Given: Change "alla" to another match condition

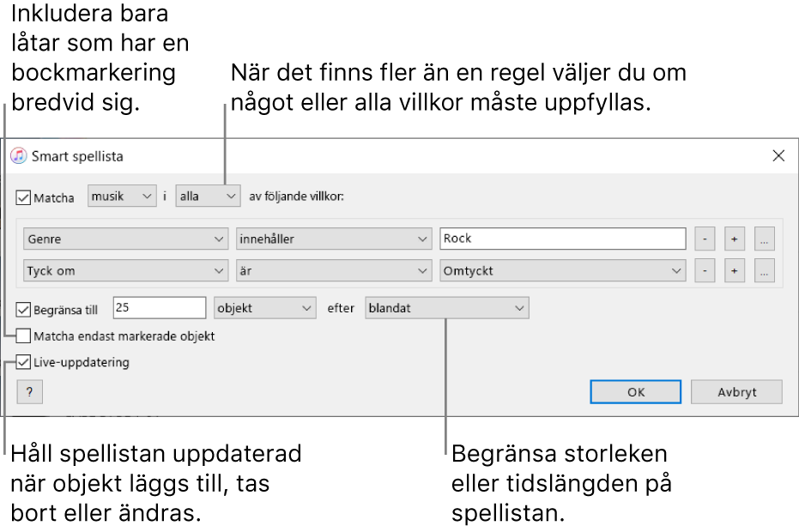Looking at the screenshot, I should (207, 196).
